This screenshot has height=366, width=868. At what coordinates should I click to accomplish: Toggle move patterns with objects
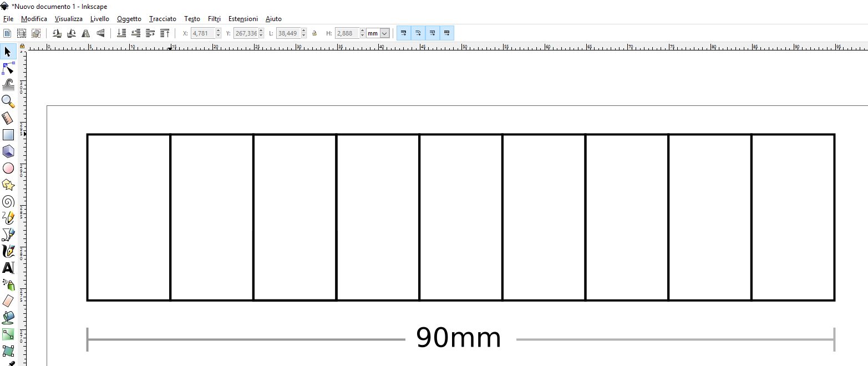click(447, 33)
